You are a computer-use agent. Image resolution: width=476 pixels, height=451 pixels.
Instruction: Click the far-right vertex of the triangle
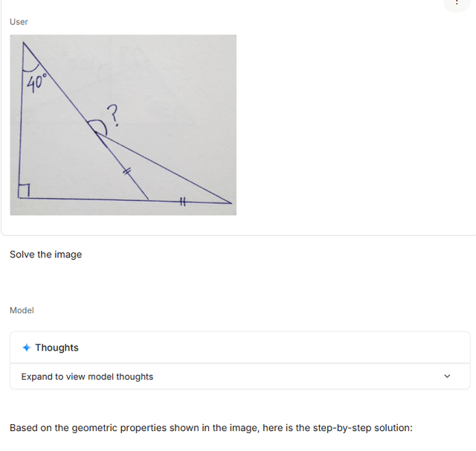[231, 202]
